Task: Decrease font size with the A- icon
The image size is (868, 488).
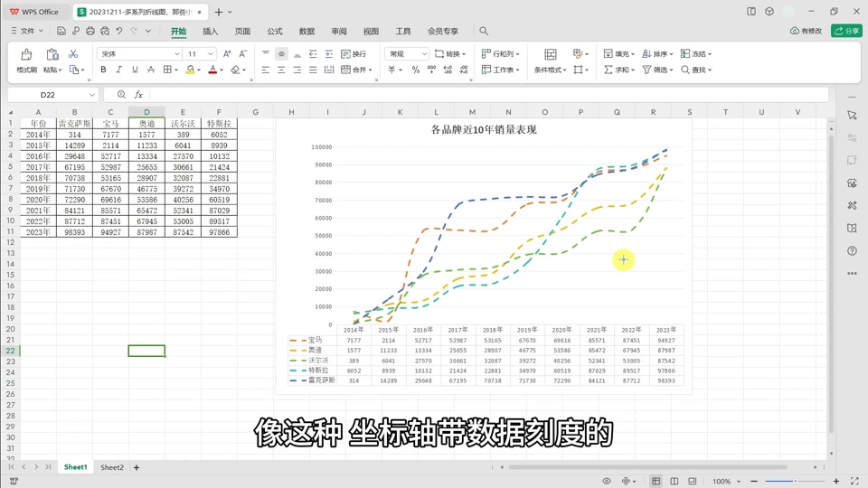Action: coord(242,53)
